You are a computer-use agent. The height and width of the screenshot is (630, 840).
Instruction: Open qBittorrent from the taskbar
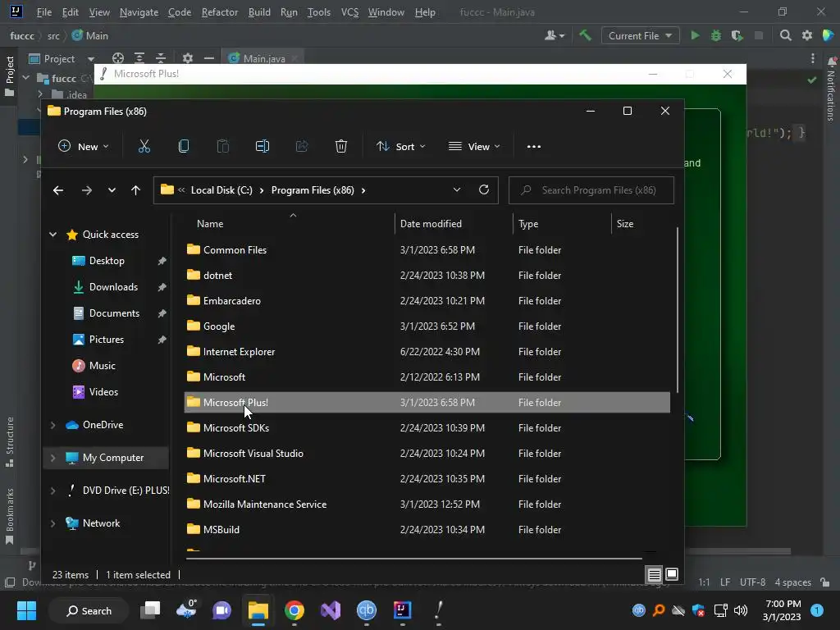click(x=367, y=610)
